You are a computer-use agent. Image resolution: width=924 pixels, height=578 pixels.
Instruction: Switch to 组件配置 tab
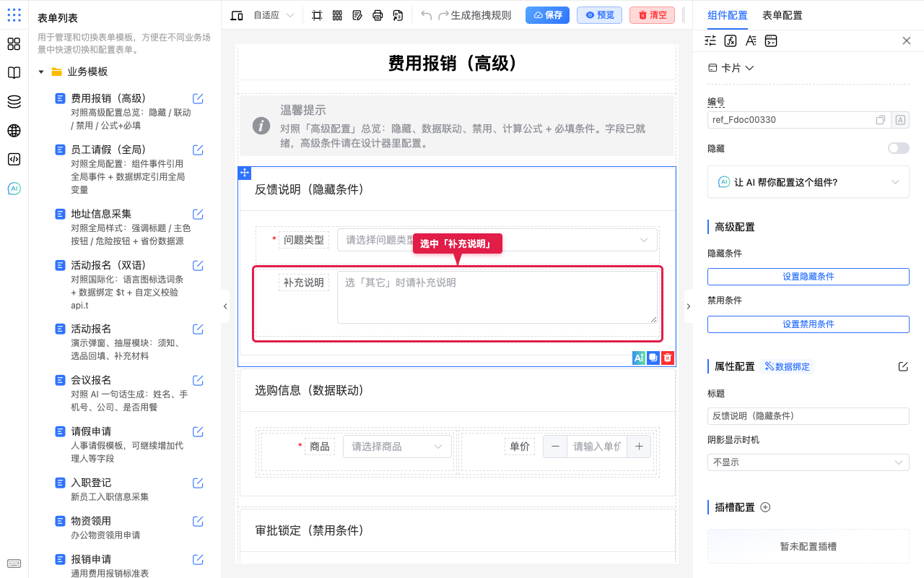(x=728, y=15)
